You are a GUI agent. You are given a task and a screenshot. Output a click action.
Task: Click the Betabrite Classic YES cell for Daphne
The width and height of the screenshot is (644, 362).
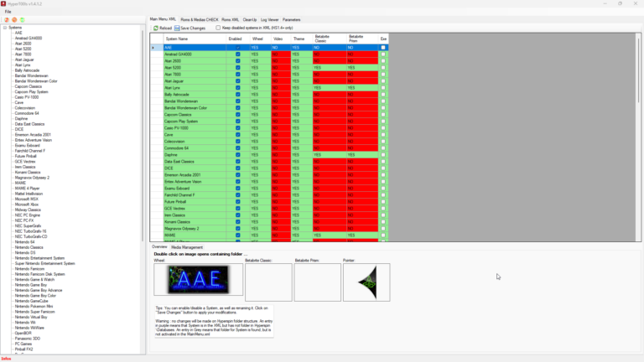point(329,155)
